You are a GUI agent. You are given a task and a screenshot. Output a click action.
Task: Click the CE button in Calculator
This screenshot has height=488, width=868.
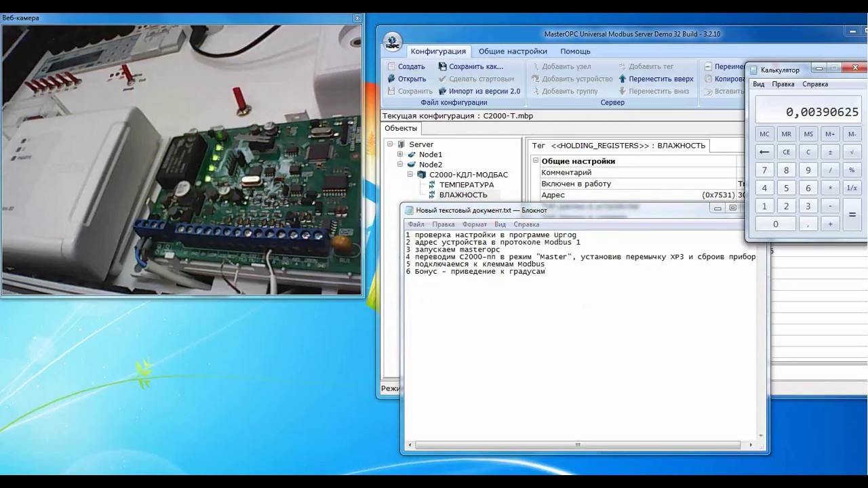click(x=786, y=152)
